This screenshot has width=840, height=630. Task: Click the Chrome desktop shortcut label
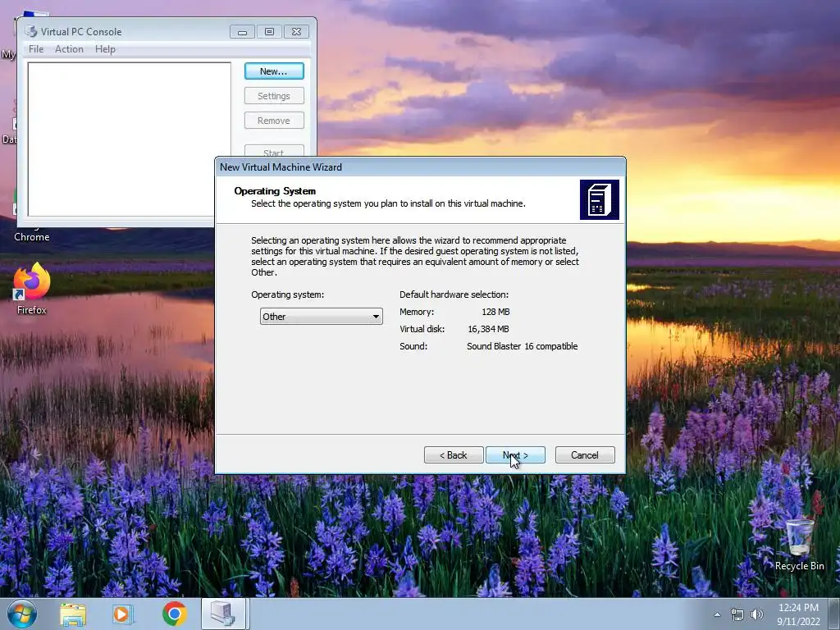[x=32, y=237]
